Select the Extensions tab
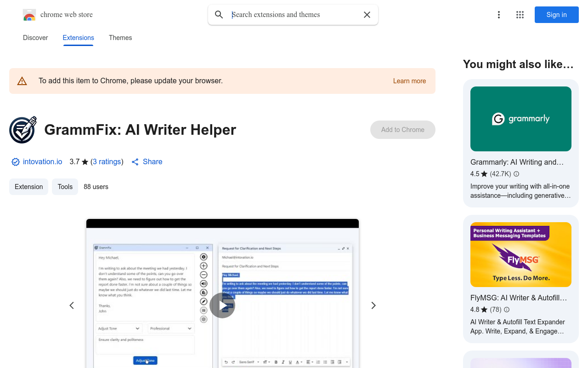The image size is (588, 368). [x=79, y=38]
